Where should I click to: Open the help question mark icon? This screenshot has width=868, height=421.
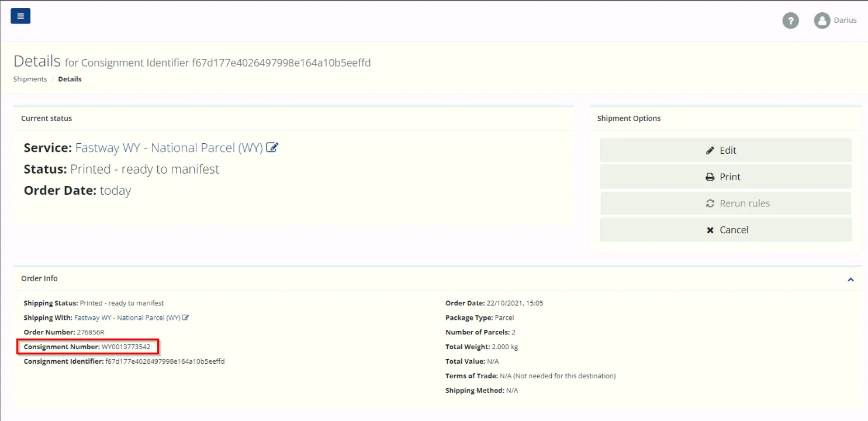pos(790,20)
